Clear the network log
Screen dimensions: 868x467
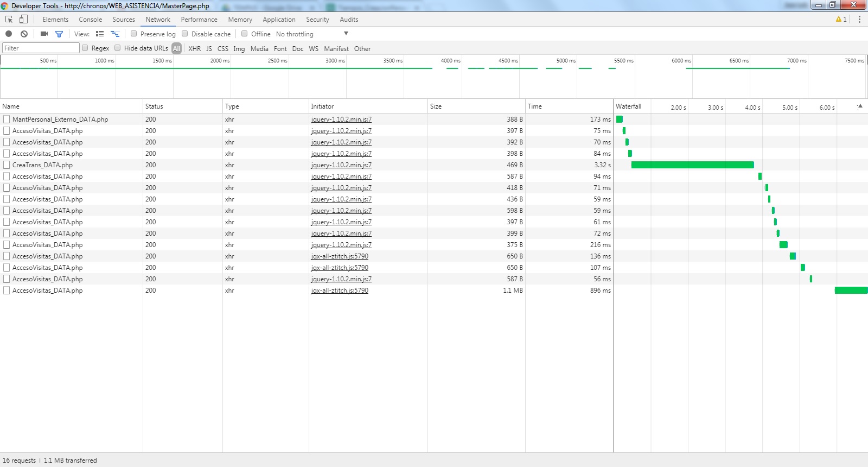(x=24, y=34)
